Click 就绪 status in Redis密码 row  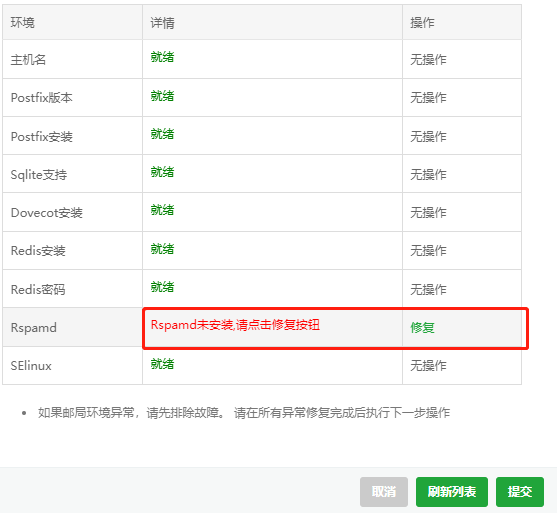point(162,287)
